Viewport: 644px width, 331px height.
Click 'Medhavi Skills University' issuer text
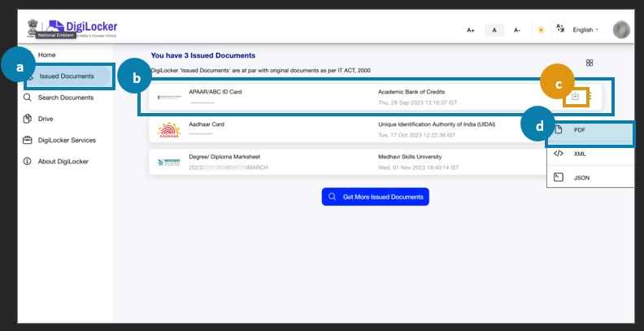click(x=410, y=157)
